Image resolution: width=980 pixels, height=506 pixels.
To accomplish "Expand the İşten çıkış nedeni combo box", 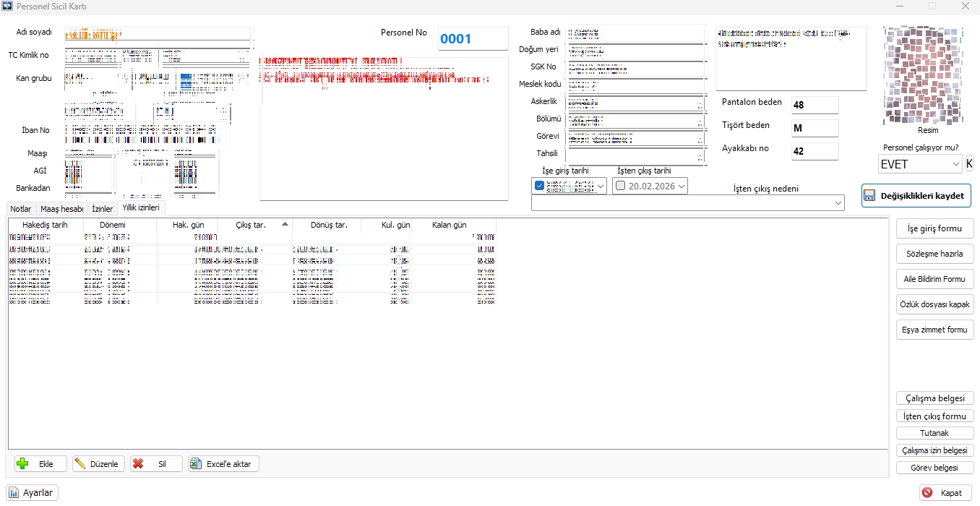I will [838, 204].
